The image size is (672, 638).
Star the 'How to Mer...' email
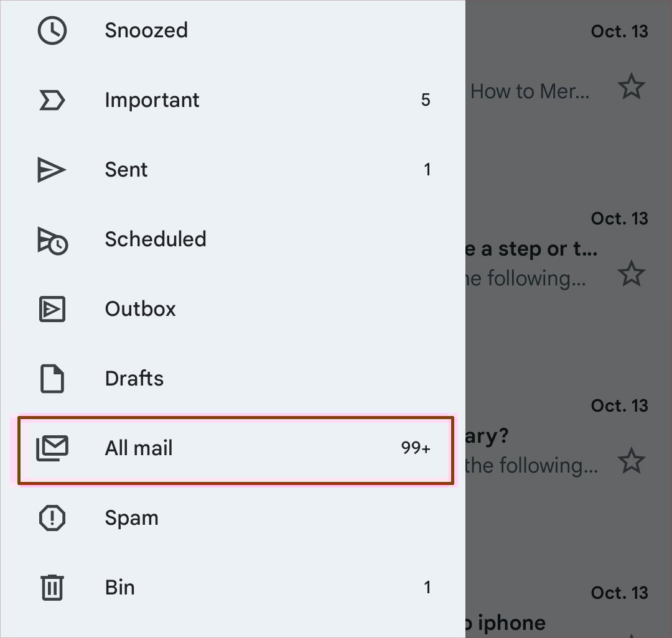(x=632, y=86)
